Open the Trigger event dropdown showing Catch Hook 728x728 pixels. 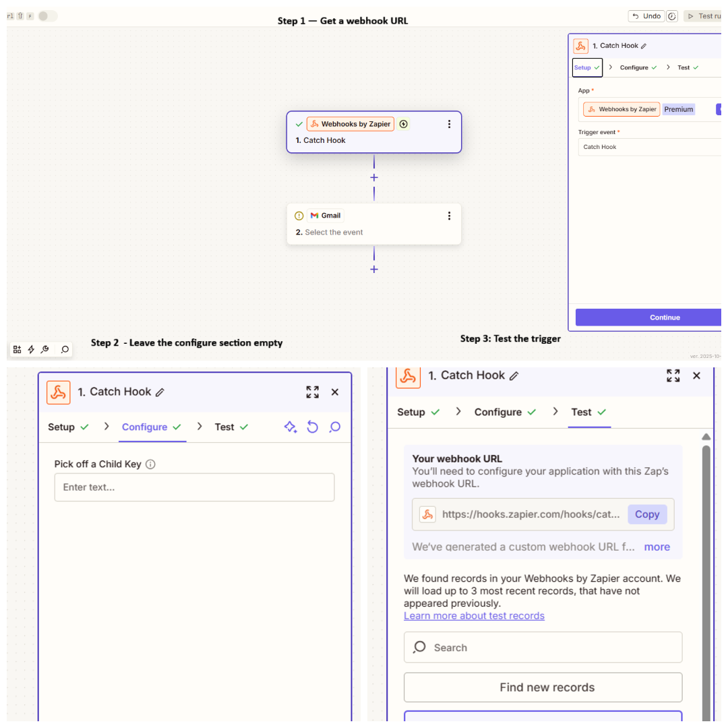[x=650, y=147]
